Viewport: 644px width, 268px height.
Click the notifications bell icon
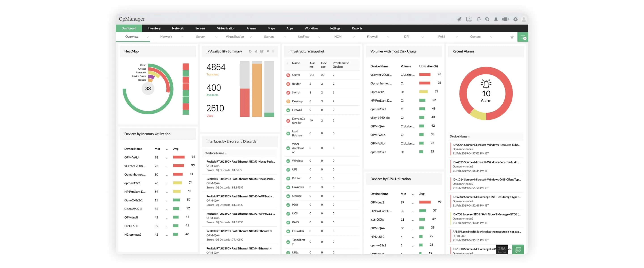496,19
